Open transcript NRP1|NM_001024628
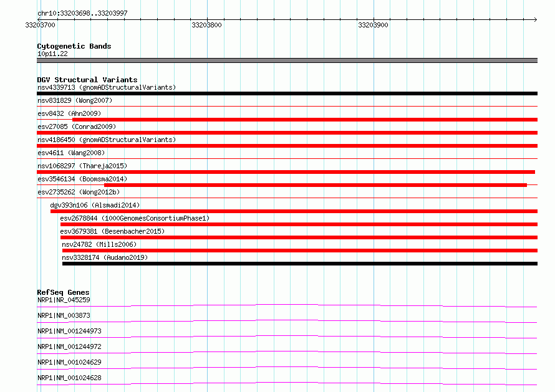Viewport: 555px width, 392px height. [69, 378]
